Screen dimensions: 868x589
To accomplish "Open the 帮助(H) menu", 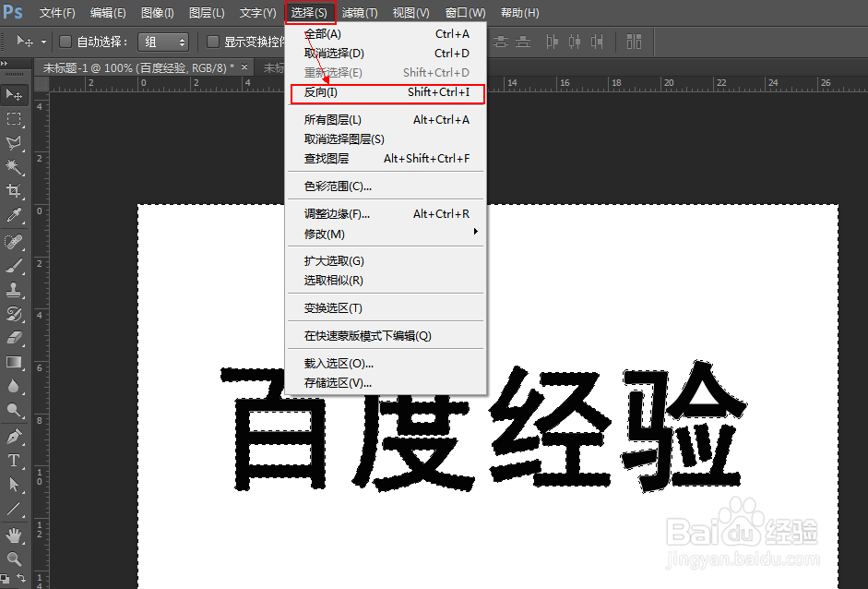I will click(520, 12).
